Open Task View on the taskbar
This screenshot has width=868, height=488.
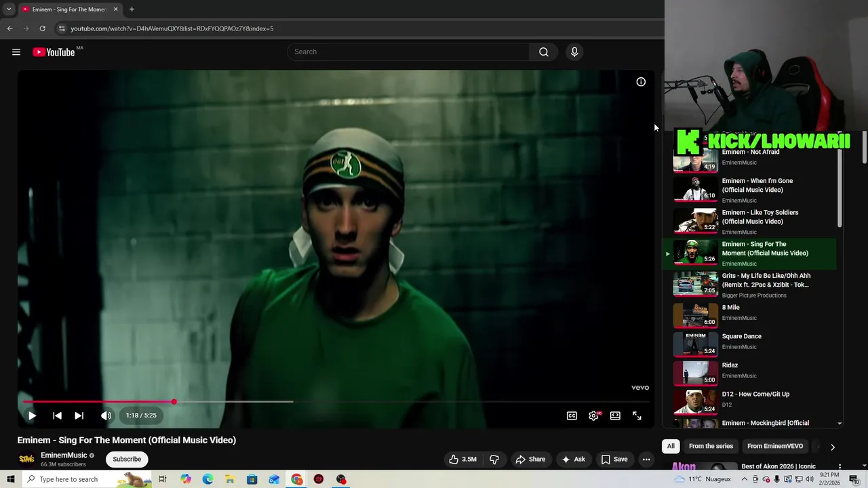click(163, 479)
